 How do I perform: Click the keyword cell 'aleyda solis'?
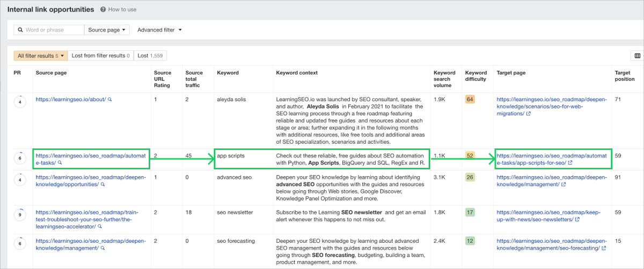click(x=231, y=100)
